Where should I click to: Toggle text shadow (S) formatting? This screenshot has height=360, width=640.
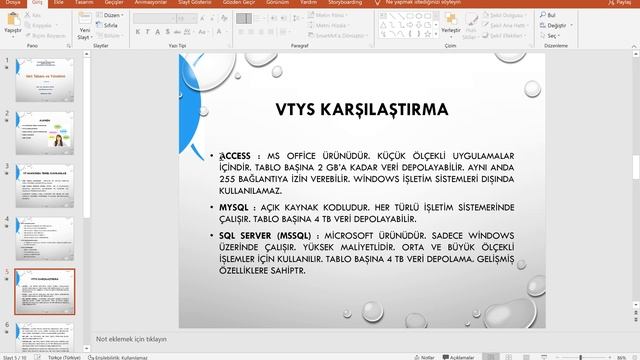tap(167, 32)
